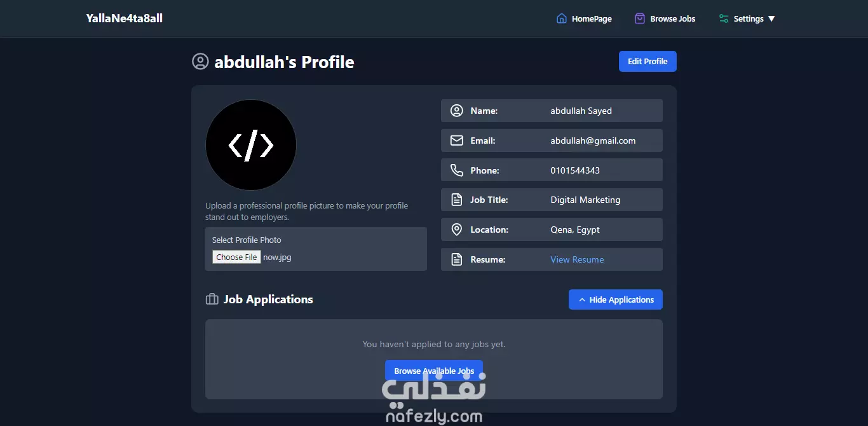868x426 pixels.
Task: Expand the Settings dropdown arrow
Action: pyautogui.click(x=771, y=19)
